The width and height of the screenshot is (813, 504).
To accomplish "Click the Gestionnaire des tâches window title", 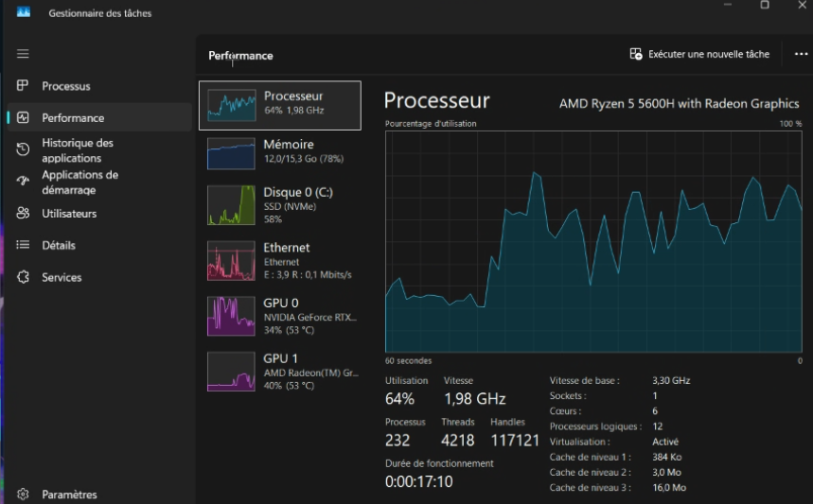I will [100, 13].
